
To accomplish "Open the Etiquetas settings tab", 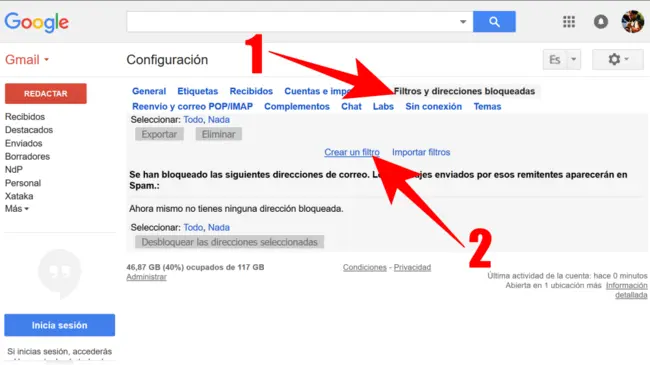I will (198, 91).
